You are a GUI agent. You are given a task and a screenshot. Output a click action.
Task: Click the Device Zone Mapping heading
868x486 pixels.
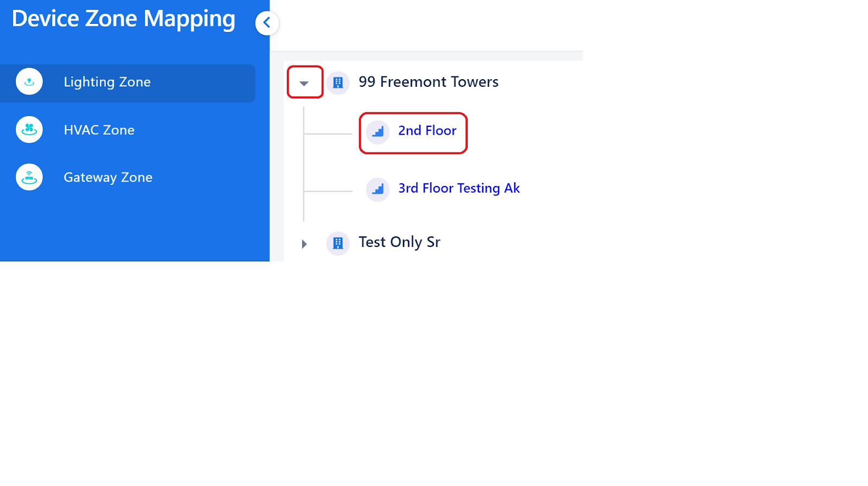point(124,19)
